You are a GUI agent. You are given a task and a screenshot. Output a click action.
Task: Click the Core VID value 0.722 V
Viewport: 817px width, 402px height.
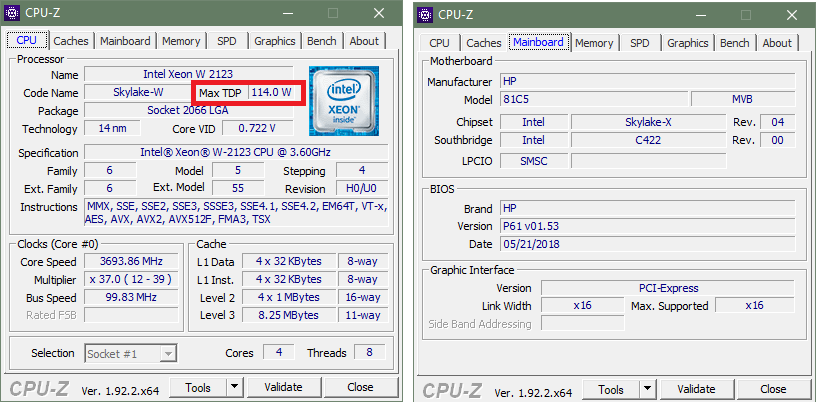[x=257, y=128]
